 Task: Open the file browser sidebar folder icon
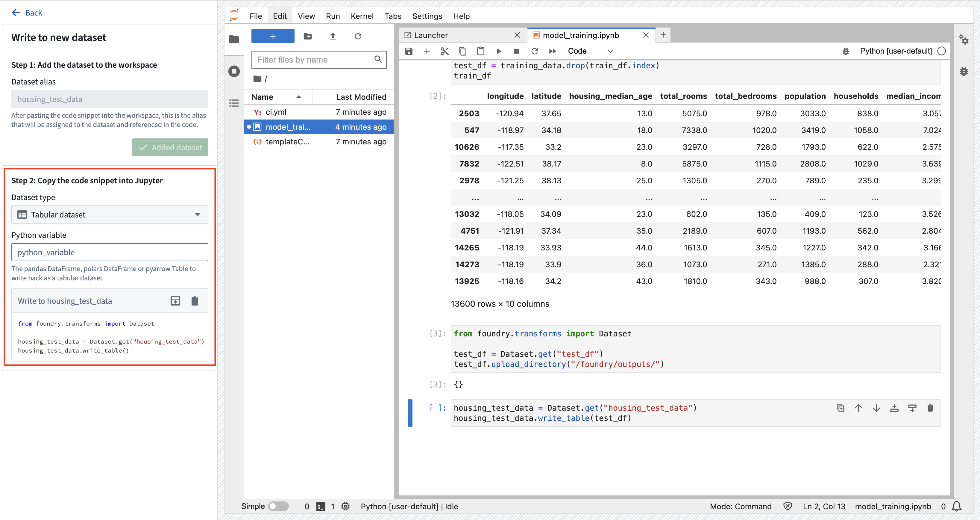click(234, 39)
